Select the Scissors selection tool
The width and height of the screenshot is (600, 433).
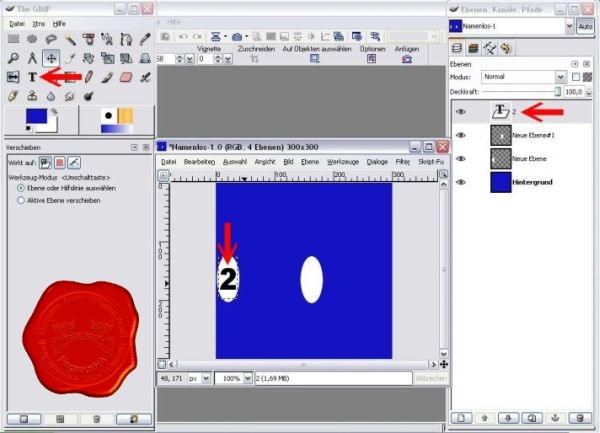[x=107, y=39]
